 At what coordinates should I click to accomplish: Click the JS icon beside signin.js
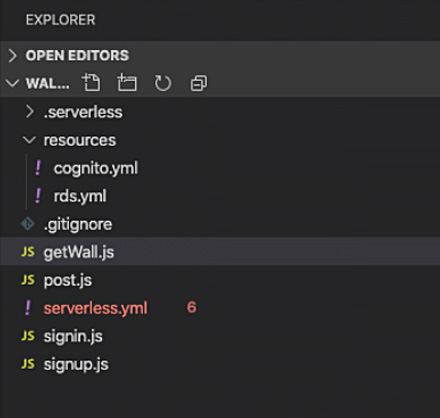(x=28, y=336)
